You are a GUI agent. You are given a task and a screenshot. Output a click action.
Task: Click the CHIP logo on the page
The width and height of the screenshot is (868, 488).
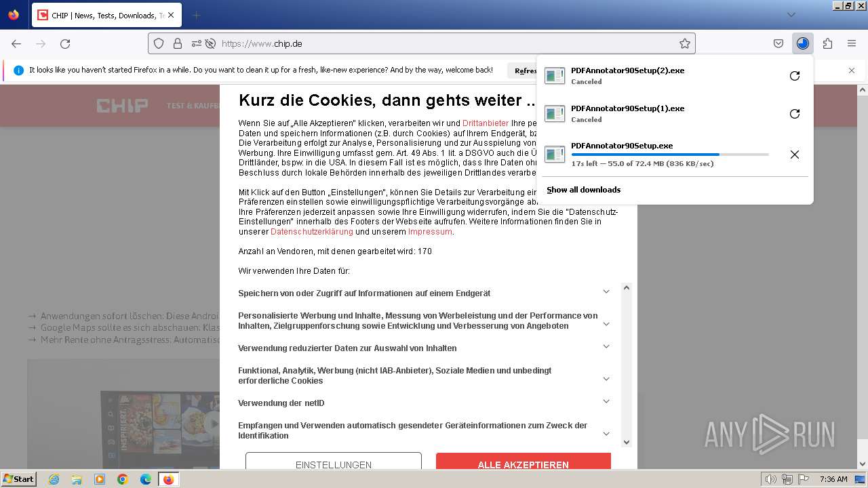[122, 106]
